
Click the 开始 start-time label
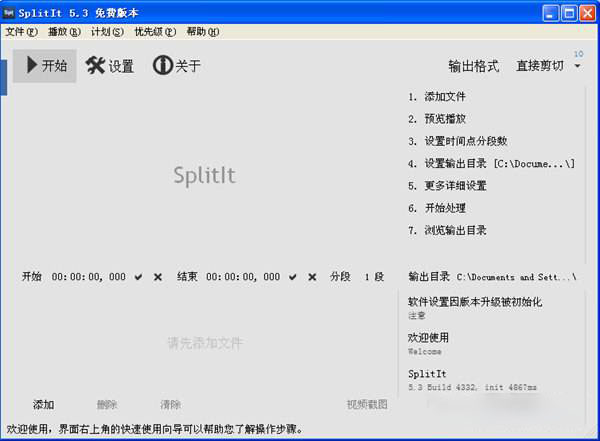[31, 276]
